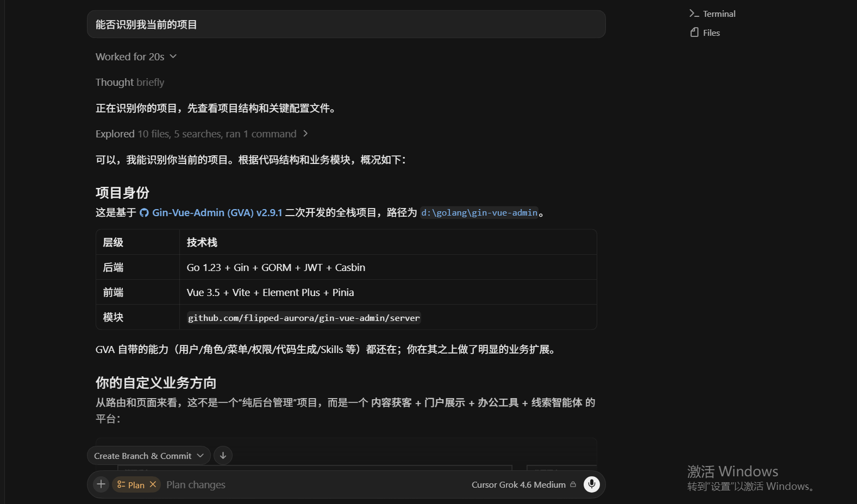Click the microphone voice input button

(592, 484)
